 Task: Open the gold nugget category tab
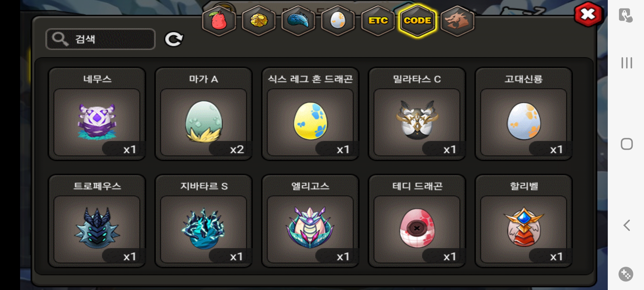point(259,21)
